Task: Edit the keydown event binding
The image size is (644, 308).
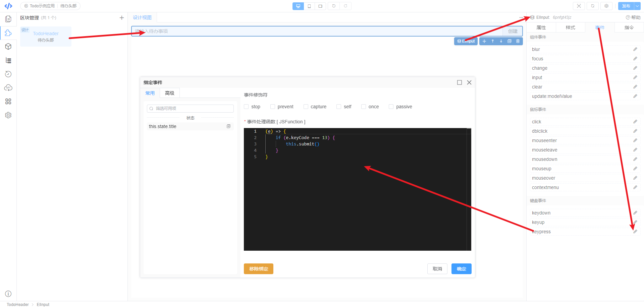Action: tap(635, 213)
